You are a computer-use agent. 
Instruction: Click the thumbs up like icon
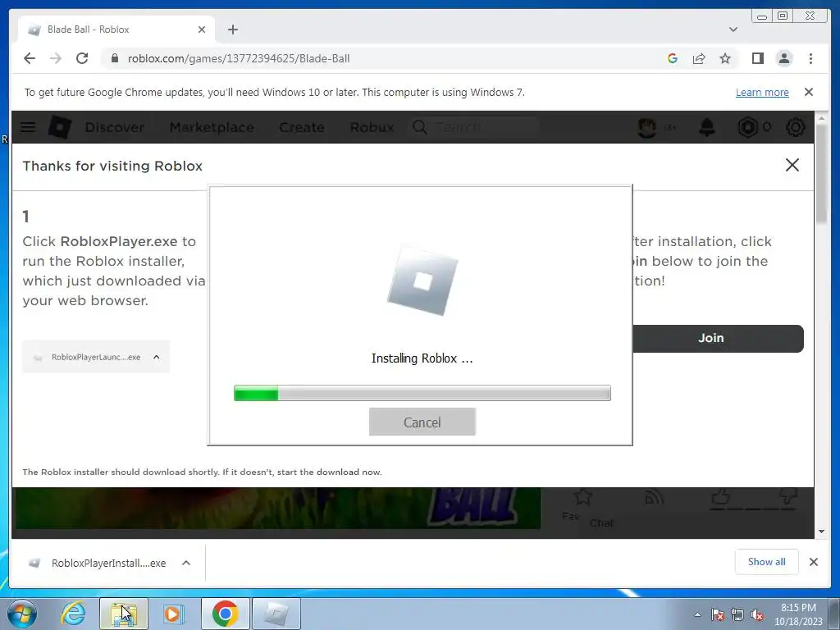(x=720, y=496)
